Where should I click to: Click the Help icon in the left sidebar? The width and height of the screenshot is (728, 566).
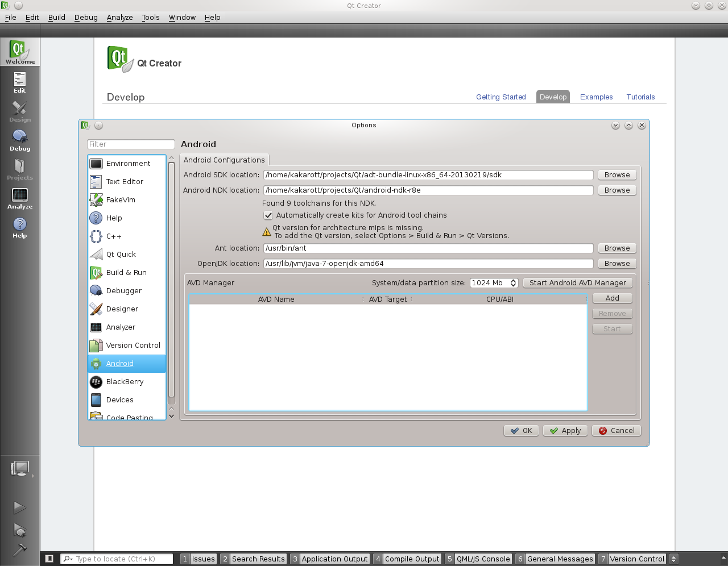pyautogui.click(x=19, y=226)
